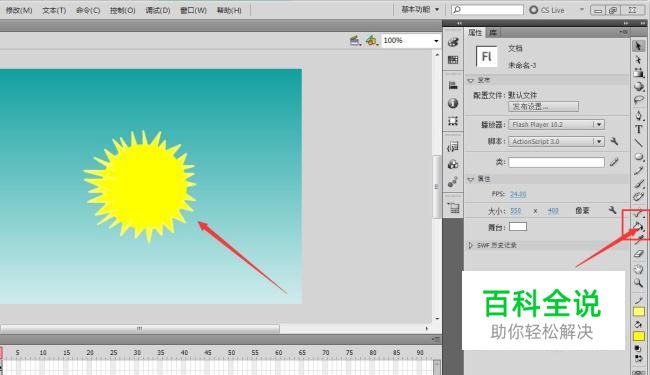Select the Pen tool
The width and height of the screenshot is (650, 375).
point(638,115)
